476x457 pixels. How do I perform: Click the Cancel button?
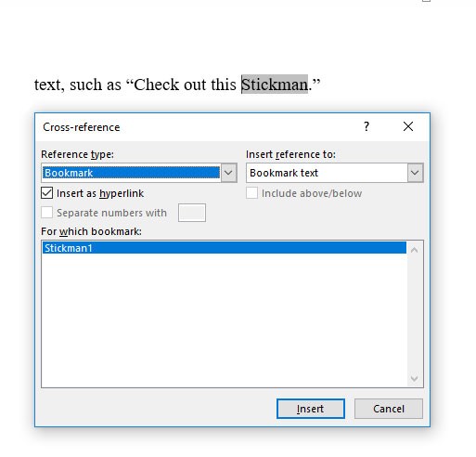389,409
